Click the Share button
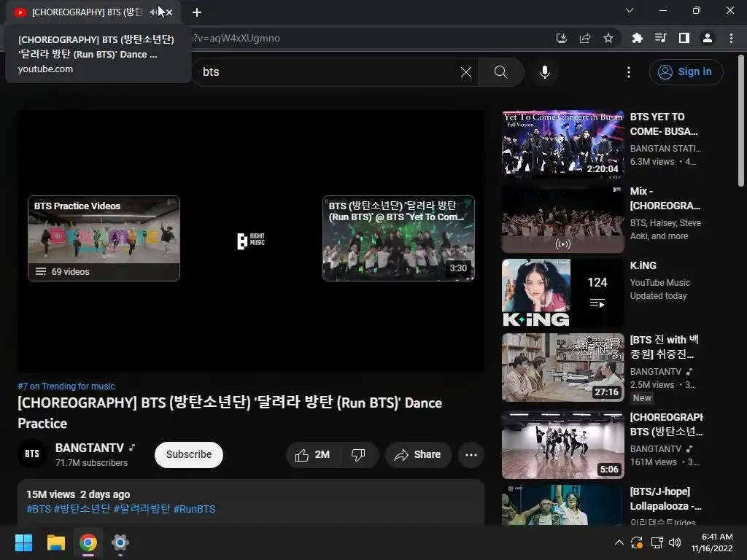The height and width of the screenshot is (560, 747). click(x=418, y=455)
